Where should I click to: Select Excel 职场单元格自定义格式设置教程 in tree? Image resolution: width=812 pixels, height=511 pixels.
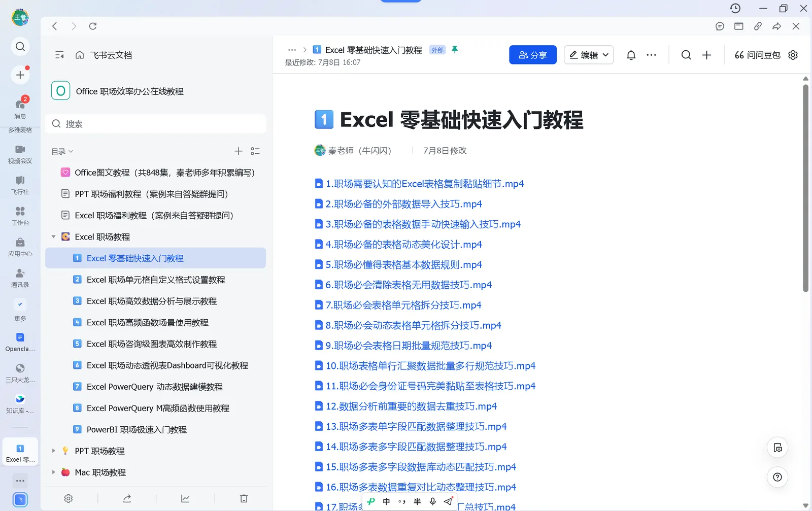156,280
